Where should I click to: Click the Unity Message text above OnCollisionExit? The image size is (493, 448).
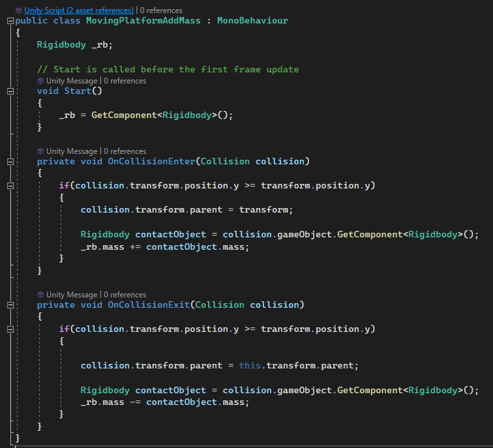pos(72,295)
